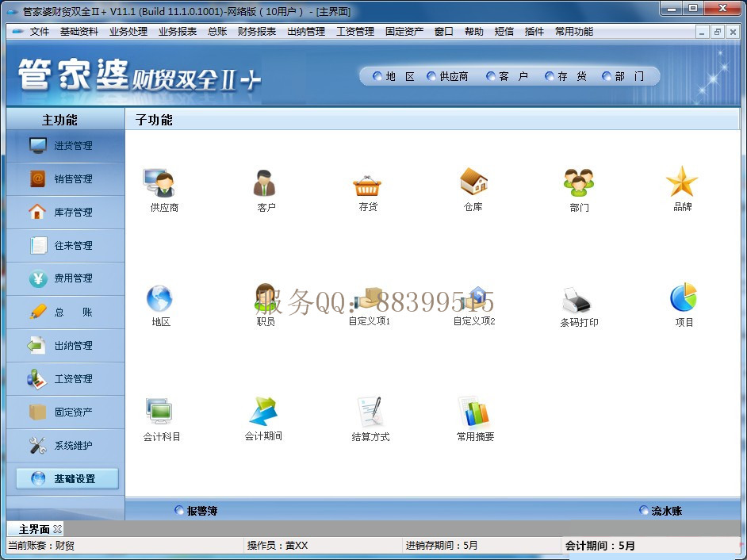This screenshot has width=747, height=560.
Task: Restore the inner MDI child window
Action: click(x=717, y=32)
